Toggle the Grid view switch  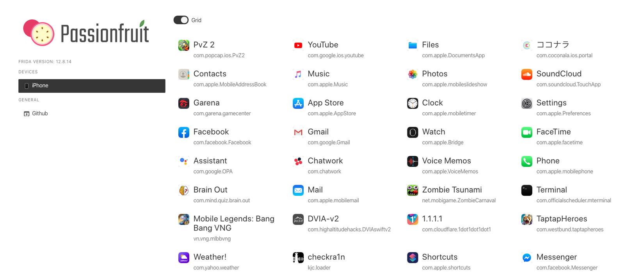point(181,20)
